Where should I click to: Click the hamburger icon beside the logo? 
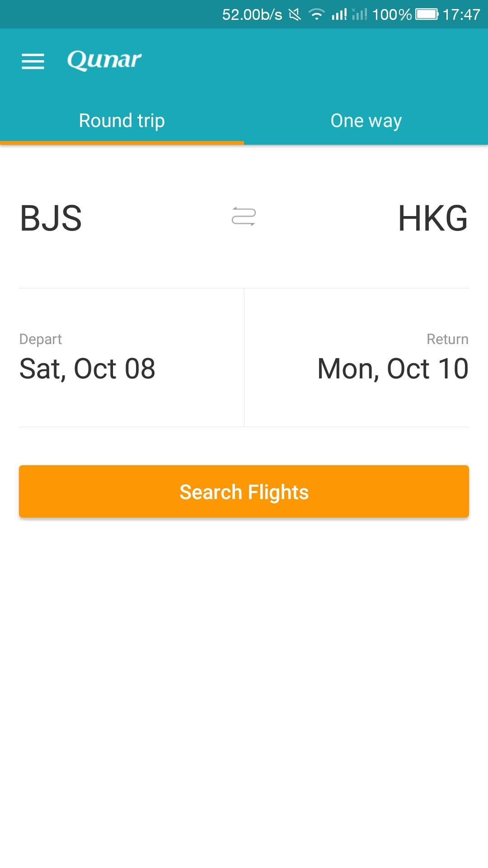[x=33, y=61]
